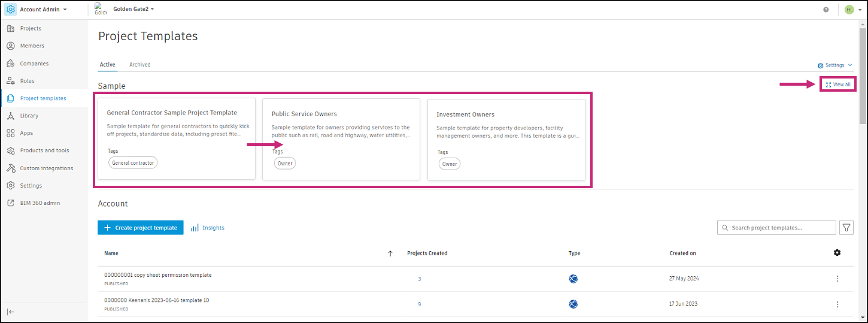Click the filter funnel icon

pos(846,228)
